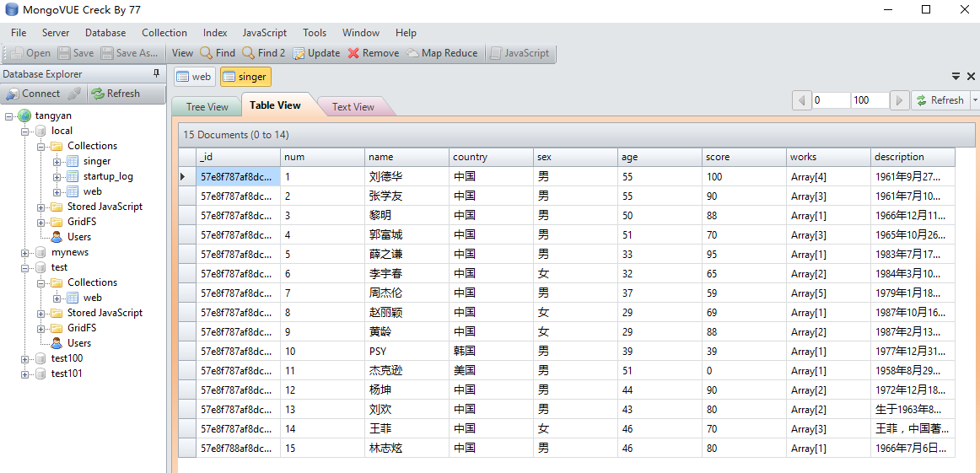Expand the mynews database node

point(25,252)
